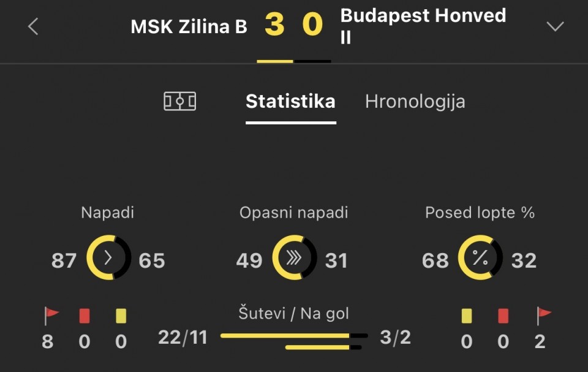Click the home team yellow card icon
The image size is (588, 372).
(121, 316)
